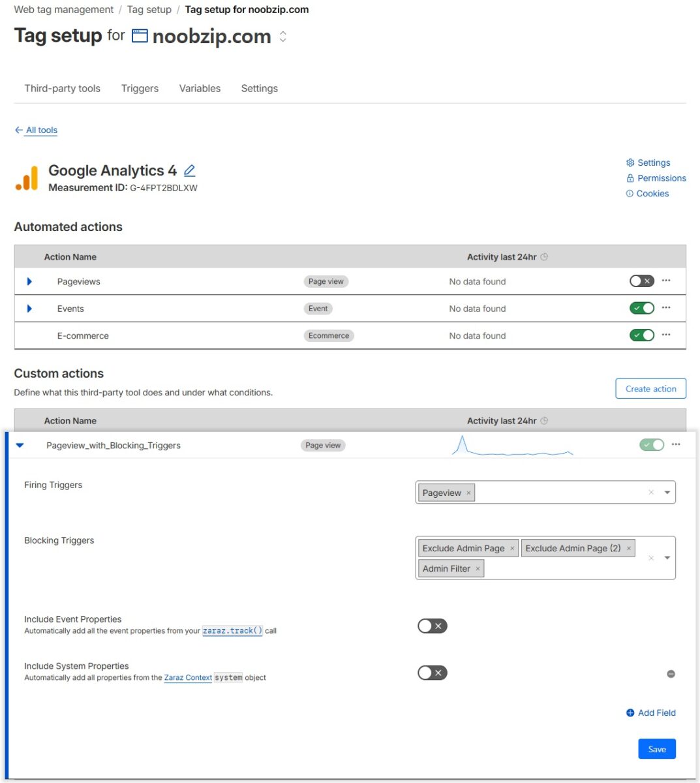
Task: Remove the Exclude Admin Page chip
Action: point(512,548)
